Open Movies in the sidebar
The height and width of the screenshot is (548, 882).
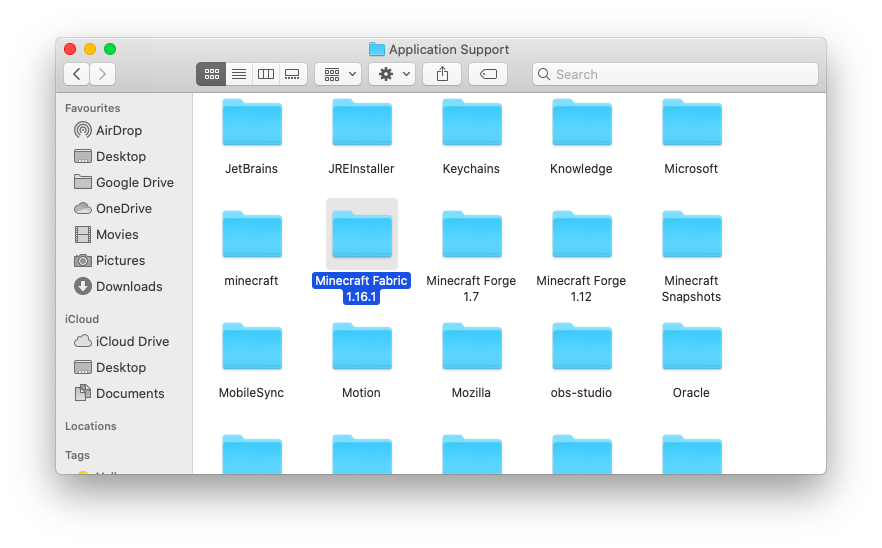[106, 234]
